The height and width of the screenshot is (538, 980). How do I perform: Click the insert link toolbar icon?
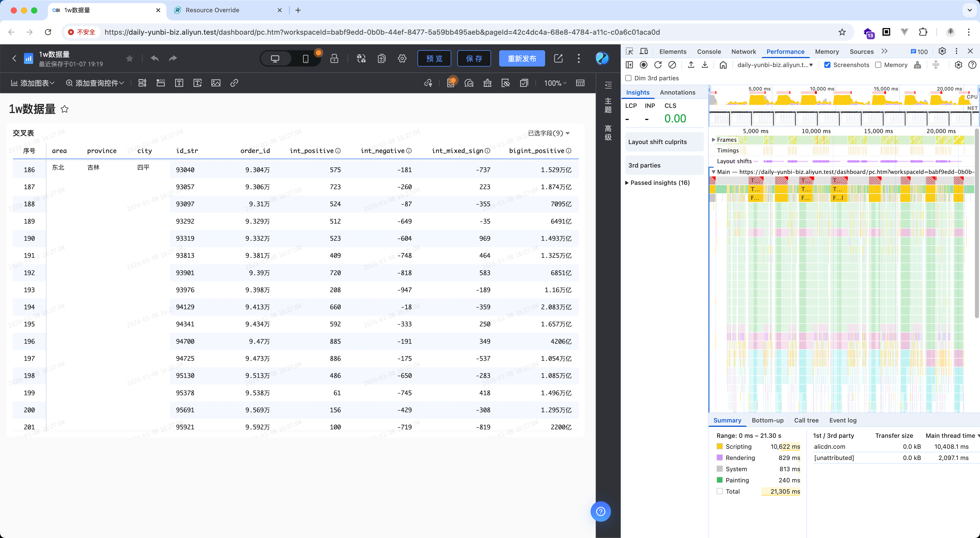point(234,83)
